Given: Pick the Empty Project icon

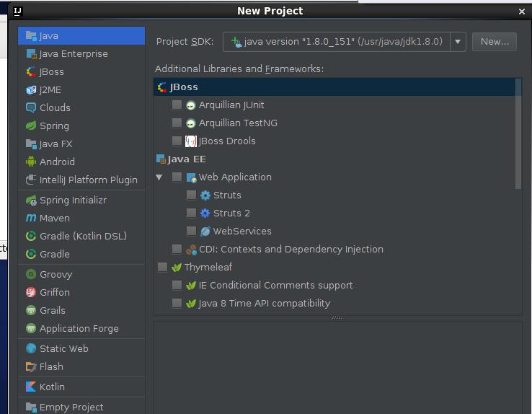Looking at the screenshot, I should tap(31, 407).
